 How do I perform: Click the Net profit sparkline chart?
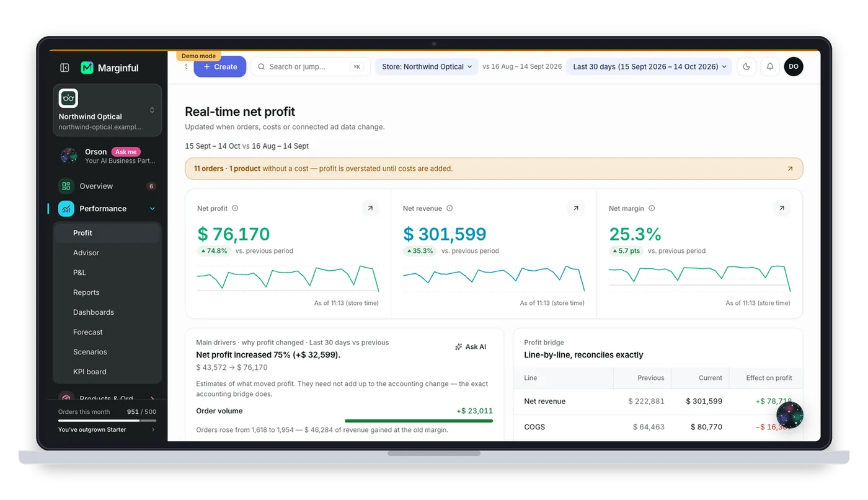point(288,279)
